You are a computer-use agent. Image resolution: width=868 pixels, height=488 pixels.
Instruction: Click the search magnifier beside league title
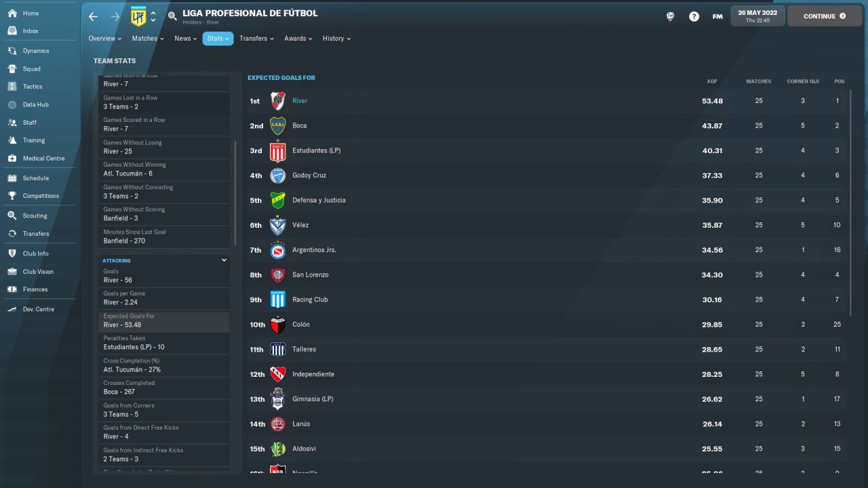[172, 16]
